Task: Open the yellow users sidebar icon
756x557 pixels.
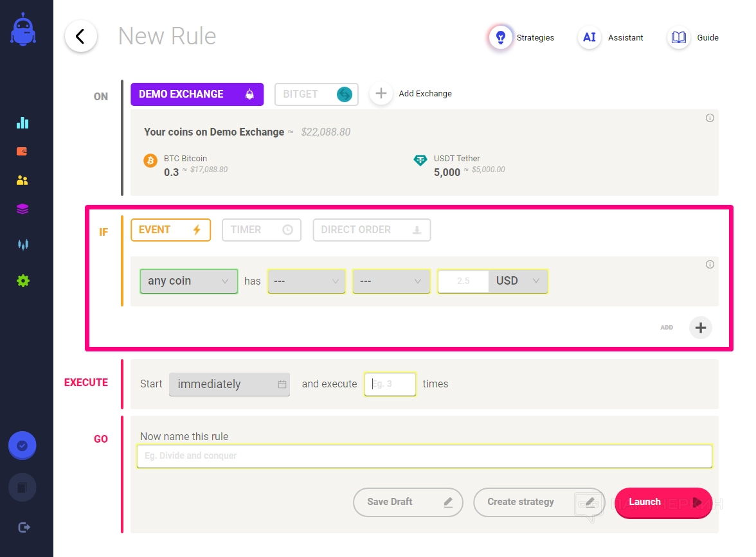Action: 22,181
